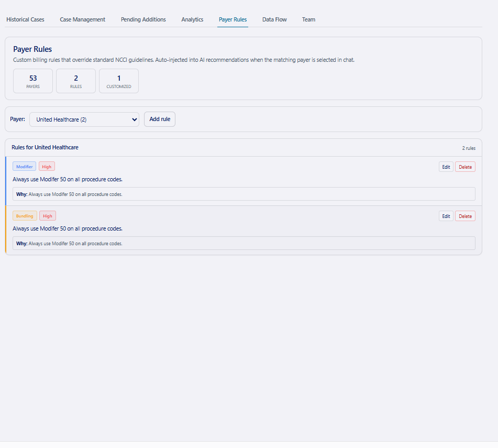Click the orange Bundling tag
This screenshot has height=448, width=498.
pos(25,216)
